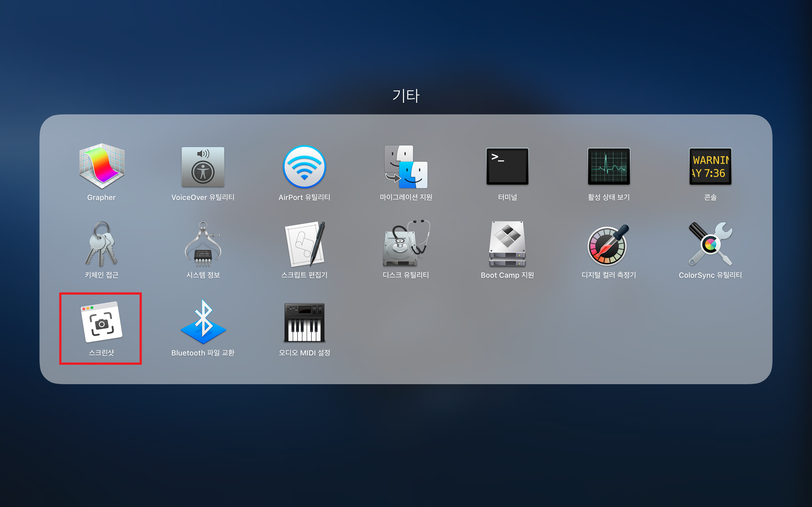Launch VoiceOver 유틸리티
Image resolution: width=812 pixels, height=507 pixels.
point(203,167)
